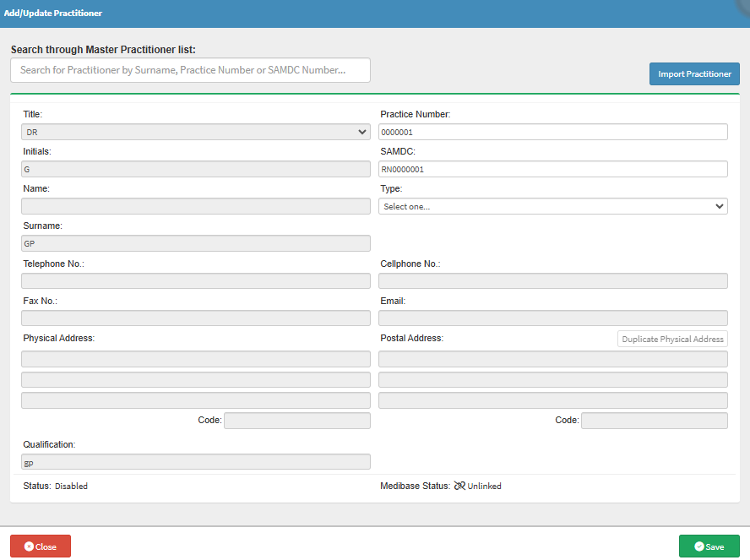The image size is (750, 560).
Task: Click the 'Search through Master Practitioner list:' heading
Action: coord(103,50)
